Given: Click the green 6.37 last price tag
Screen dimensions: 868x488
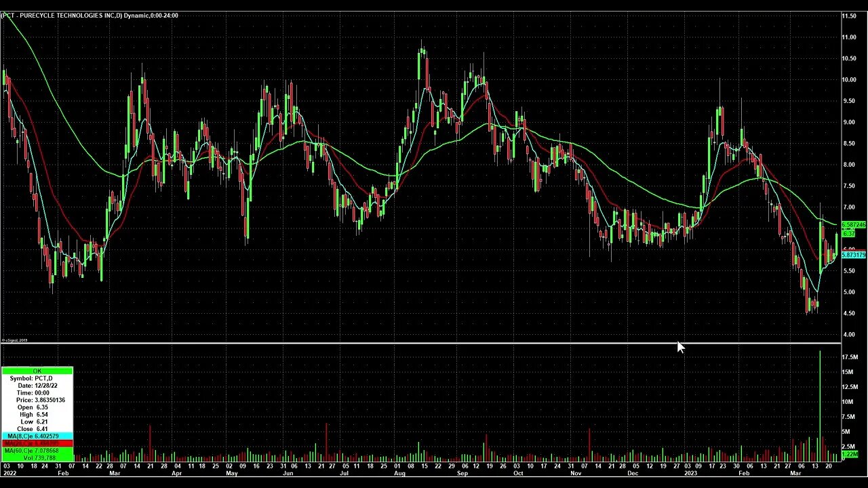Looking at the screenshot, I should tap(848, 234).
